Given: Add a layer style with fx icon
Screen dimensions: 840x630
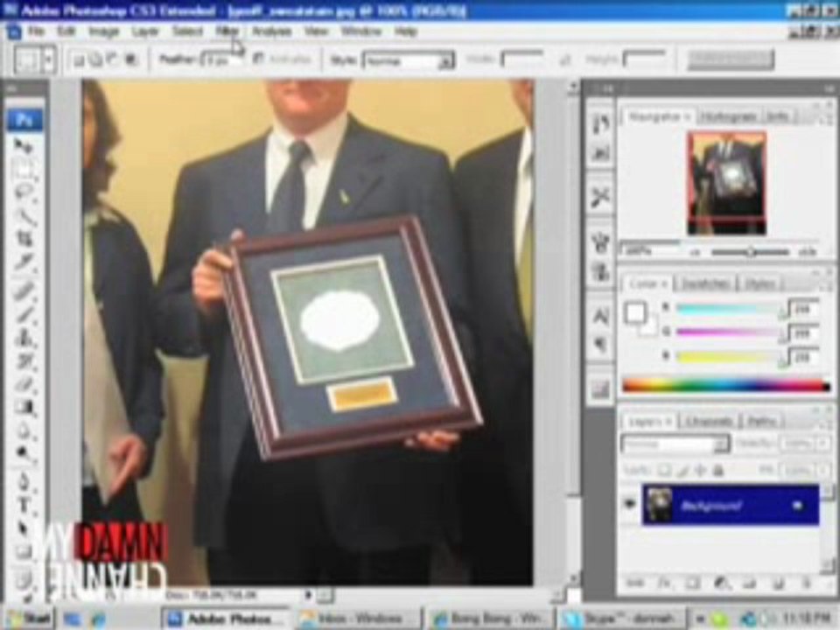Looking at the screenshot, I should point(664,583).
